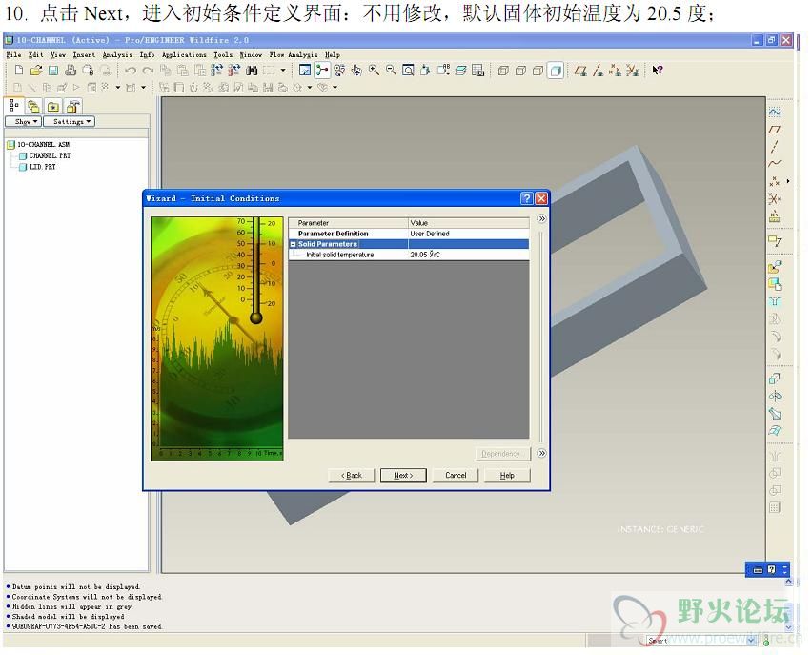
Task: Click the Open folder icon
Action: [35, 70]
